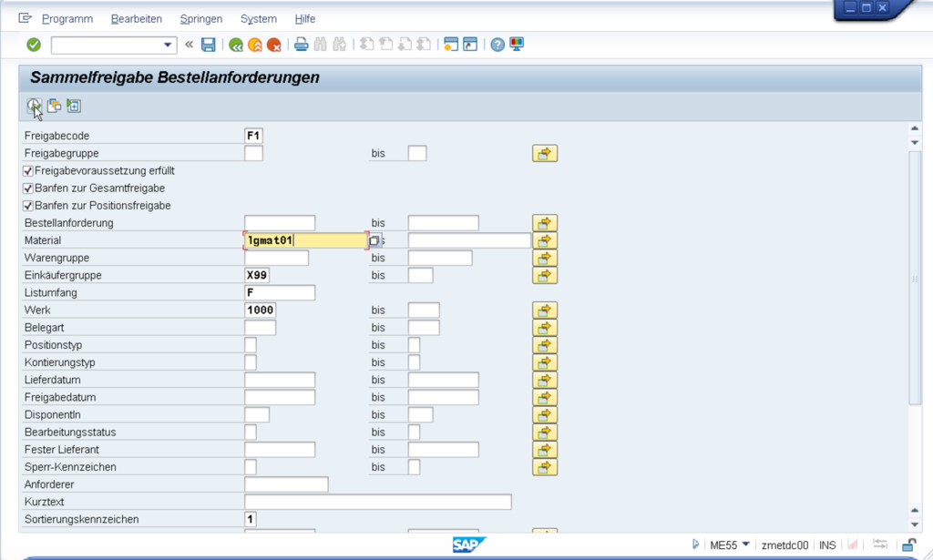The height and width of the screenshot is (560, 933).
Task: Click the Dynamic selections icon
Action: (74, 106)
